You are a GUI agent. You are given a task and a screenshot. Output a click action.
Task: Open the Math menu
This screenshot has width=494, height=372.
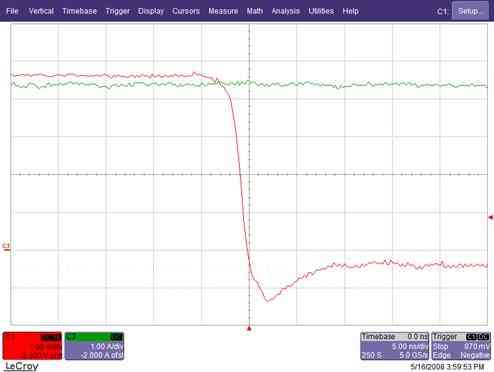(255, 11)
